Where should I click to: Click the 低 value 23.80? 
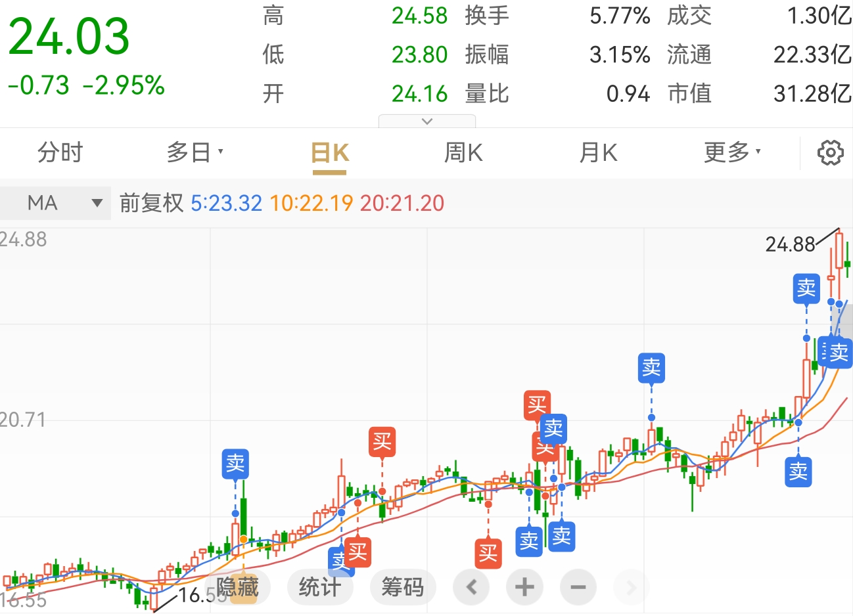click(x=419, y=55)
